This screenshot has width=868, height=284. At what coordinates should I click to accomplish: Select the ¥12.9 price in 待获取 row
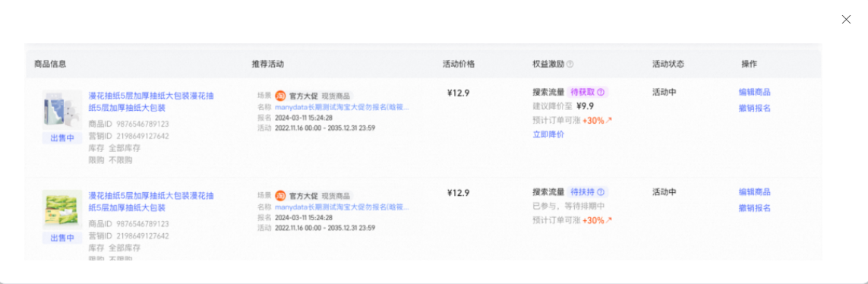pos(459,93)
